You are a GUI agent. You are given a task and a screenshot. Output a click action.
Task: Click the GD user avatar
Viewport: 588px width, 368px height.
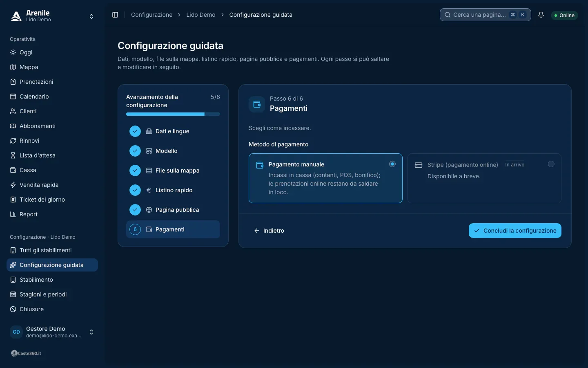click(x=16, y=332)
